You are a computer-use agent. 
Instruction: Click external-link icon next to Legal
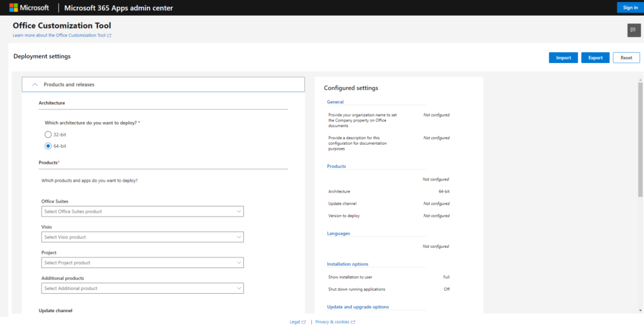coord(304,322)
